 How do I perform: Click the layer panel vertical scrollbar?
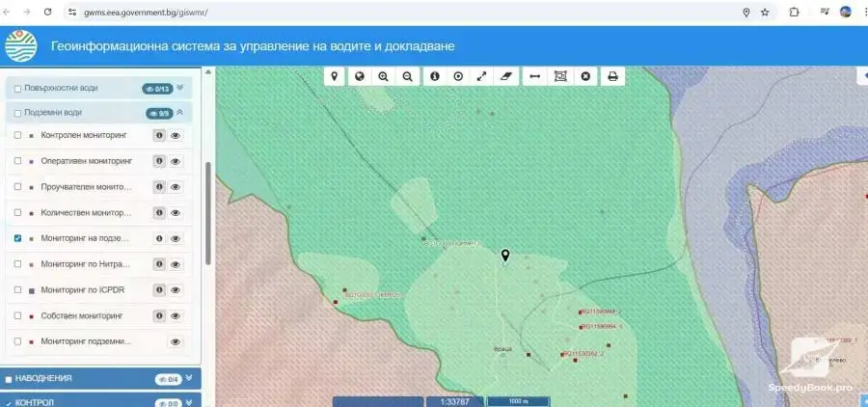(x=208, y=213)
